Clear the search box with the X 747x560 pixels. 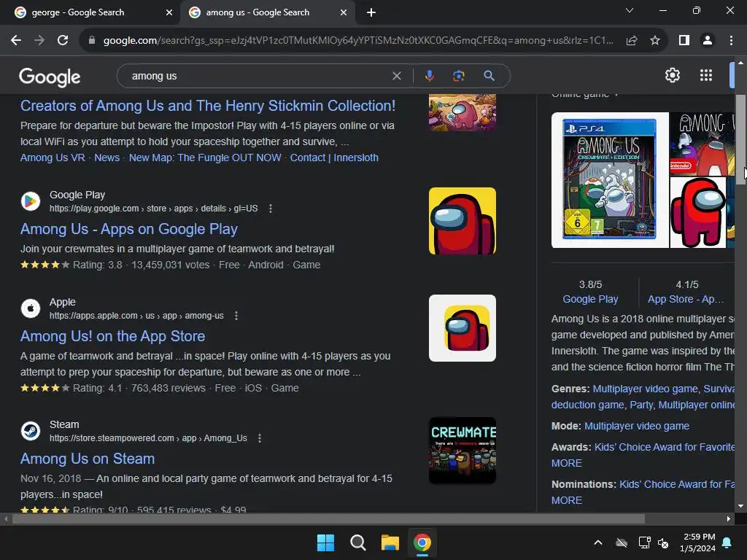(x=396, y=76)
